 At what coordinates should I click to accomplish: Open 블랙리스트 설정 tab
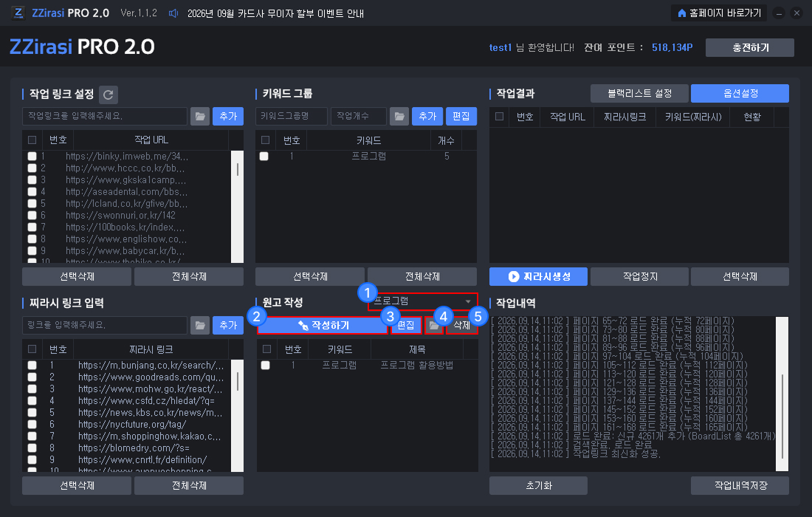[639, 93]
